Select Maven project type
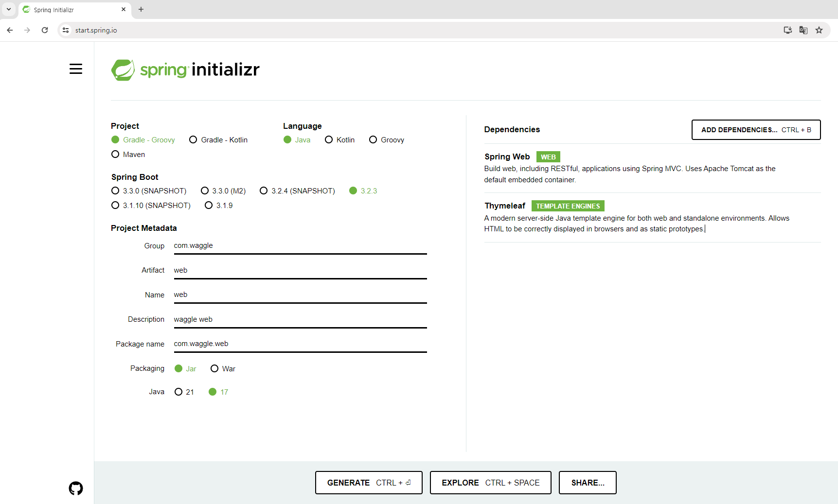This screenshot has width=838, height=504. click(128, 155)
